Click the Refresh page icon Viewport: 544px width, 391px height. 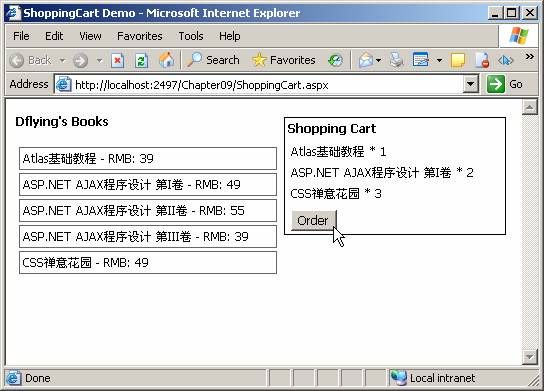(x=142, y=61)
